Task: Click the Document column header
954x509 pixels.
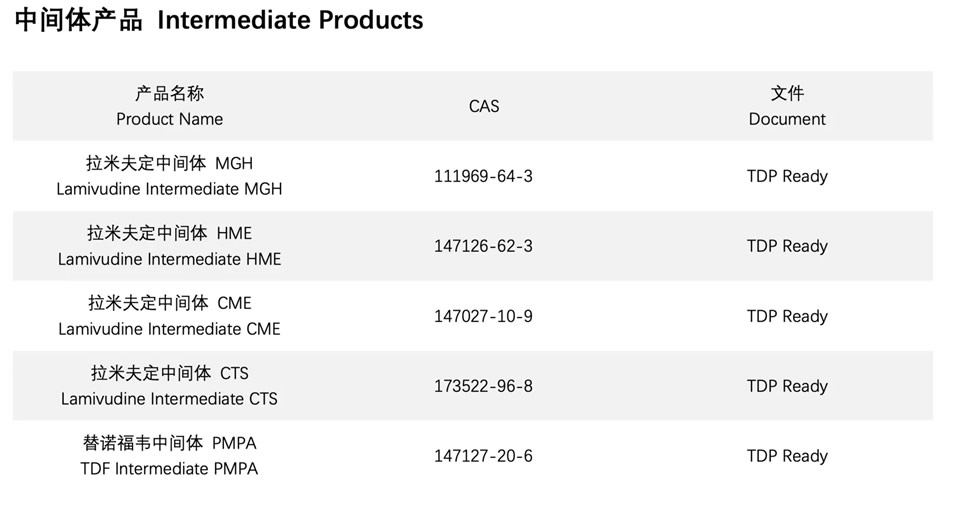Action: (x=787, y=119)
